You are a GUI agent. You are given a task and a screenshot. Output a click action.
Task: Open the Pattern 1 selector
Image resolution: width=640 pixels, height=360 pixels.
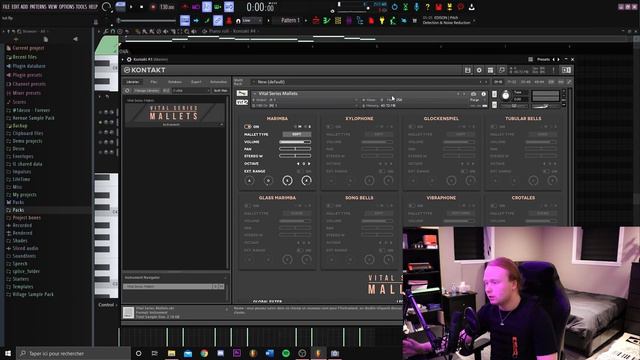click(x=290, y=20)
